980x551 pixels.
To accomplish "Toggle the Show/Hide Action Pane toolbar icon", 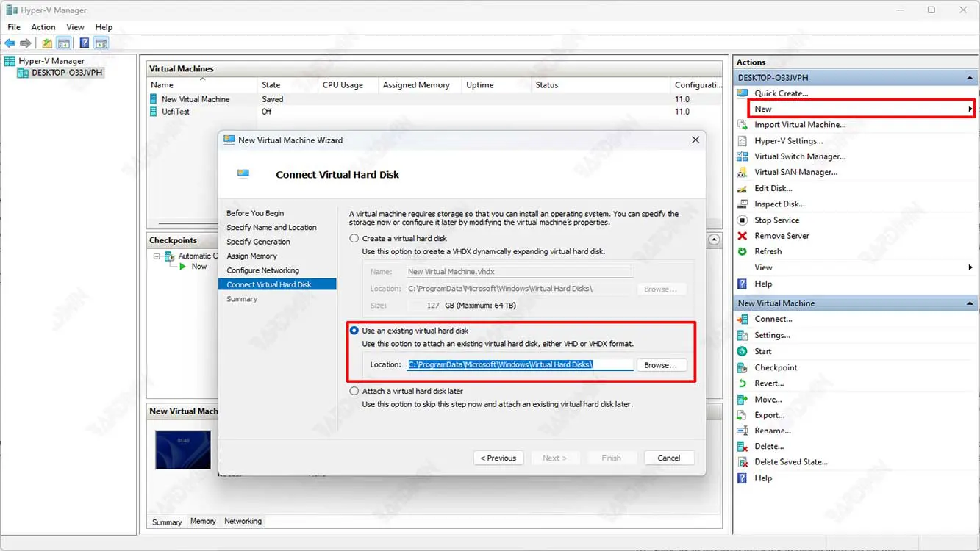I will tap(101, 43).
